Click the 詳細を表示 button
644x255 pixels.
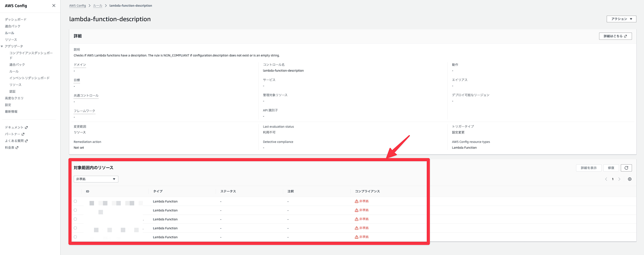point(589,168)
